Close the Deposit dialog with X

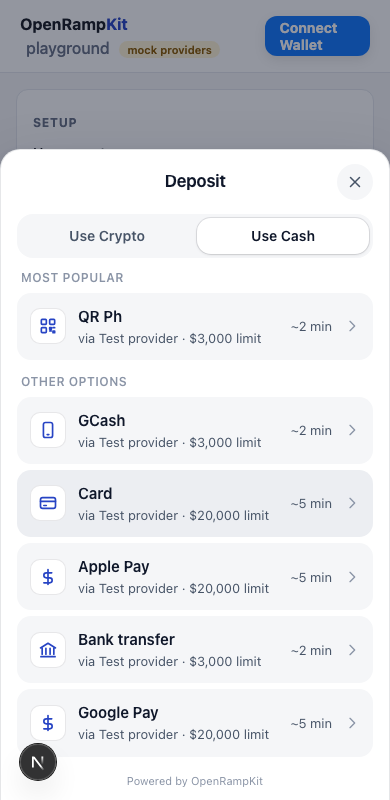pyautogui.click(x=355, y=182)
